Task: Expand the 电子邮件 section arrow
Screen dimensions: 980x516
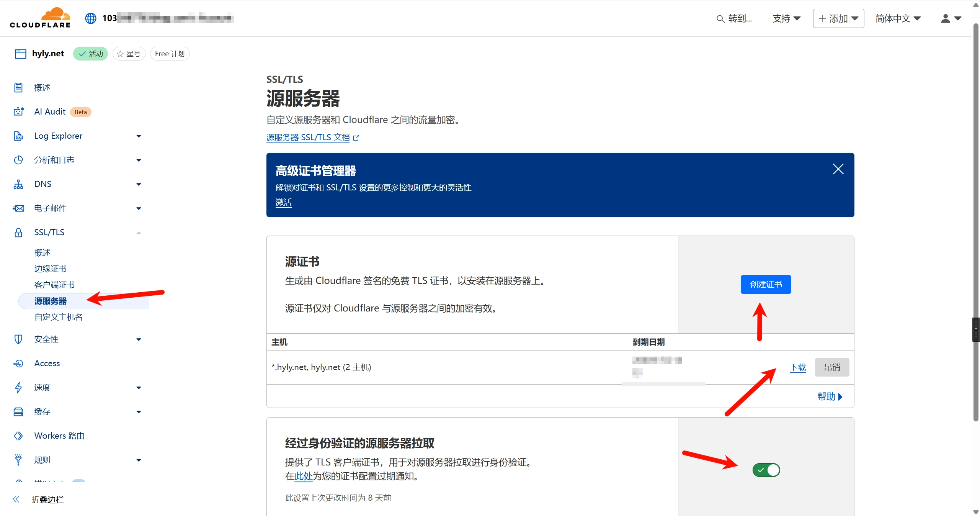Action: (139, 208)
